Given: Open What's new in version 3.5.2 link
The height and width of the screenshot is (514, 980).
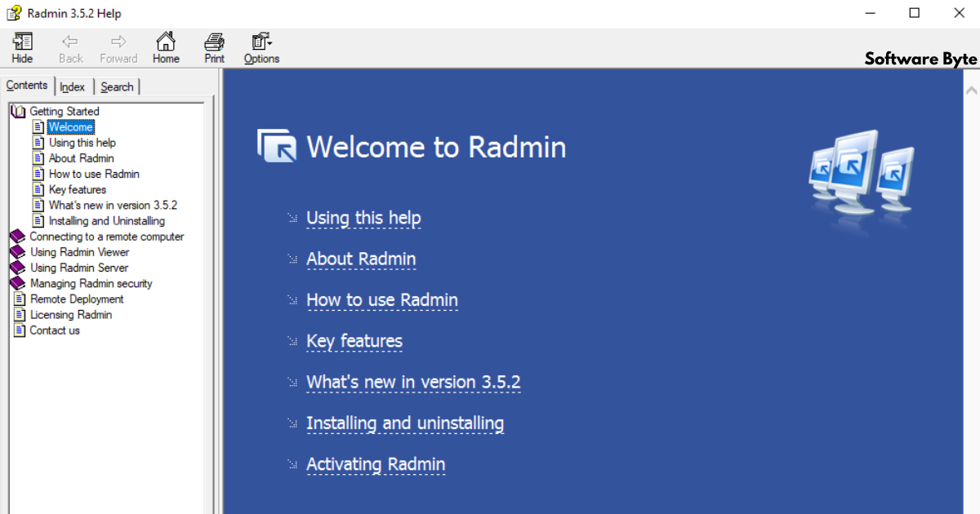Looking at the screenshot, I should click(x=413, y=382).
